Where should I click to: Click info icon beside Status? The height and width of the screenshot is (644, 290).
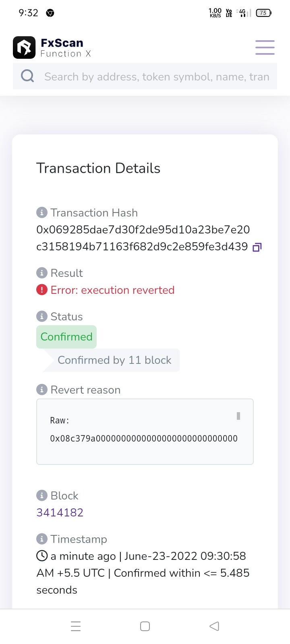click(x=41, y=316)
